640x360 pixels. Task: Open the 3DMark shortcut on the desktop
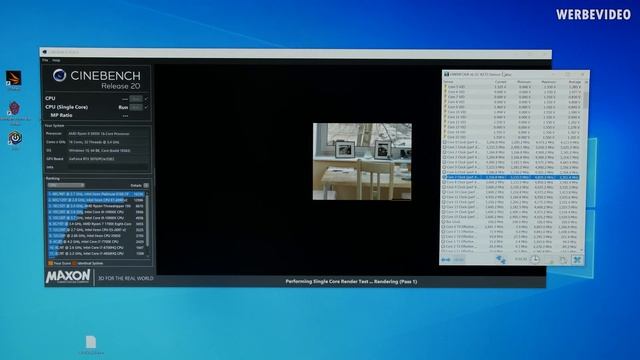click(x=13, y=78)
